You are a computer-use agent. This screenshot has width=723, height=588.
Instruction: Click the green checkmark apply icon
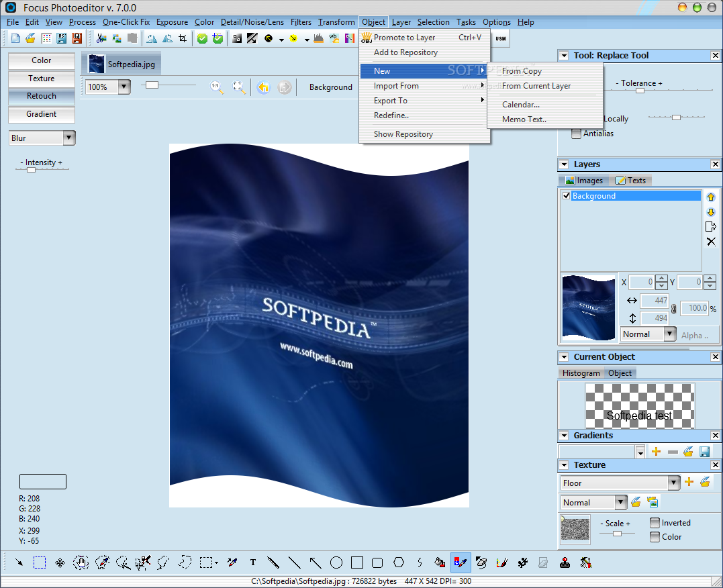202,38
